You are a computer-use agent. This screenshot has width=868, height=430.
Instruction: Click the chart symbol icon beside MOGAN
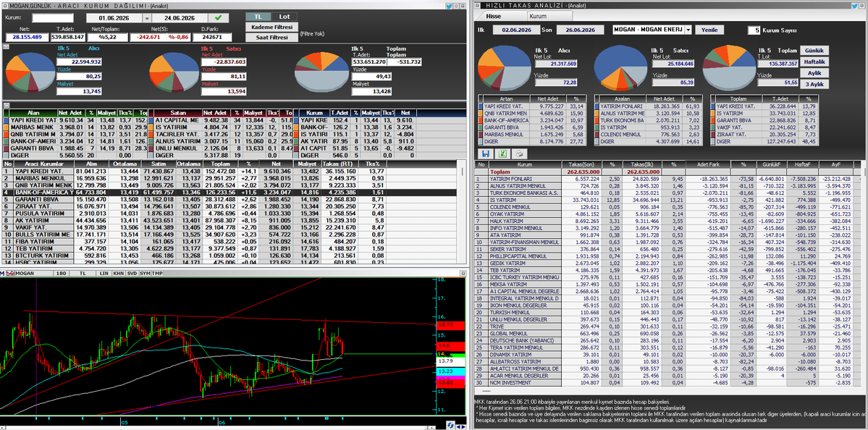(x=9, y=274)
